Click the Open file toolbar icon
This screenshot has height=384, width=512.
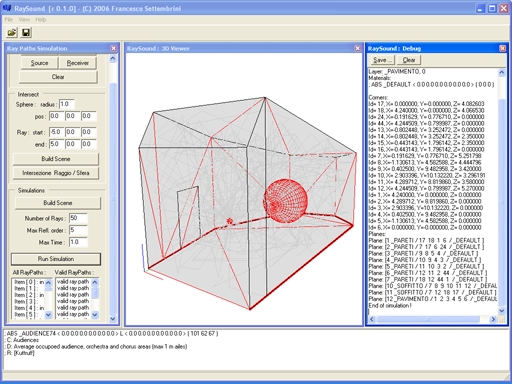click(12, 32)
